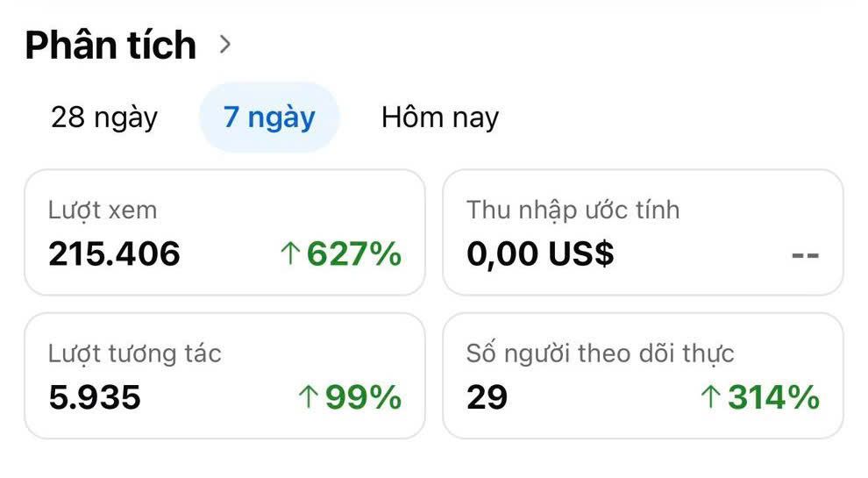This screenshot has width=868, height=478.
Task: Click the 99% interactions growth percentage
Action: click(x=364, y=398)
